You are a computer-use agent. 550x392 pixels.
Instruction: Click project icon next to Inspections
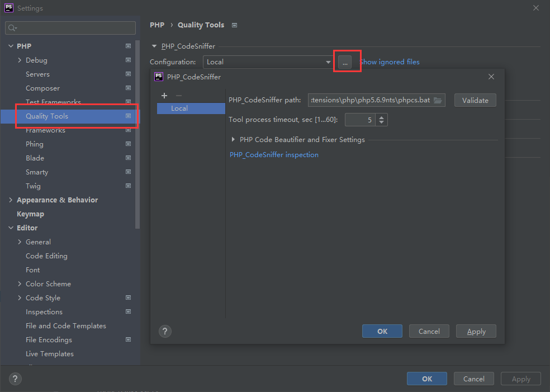click(x=128, y=311)
